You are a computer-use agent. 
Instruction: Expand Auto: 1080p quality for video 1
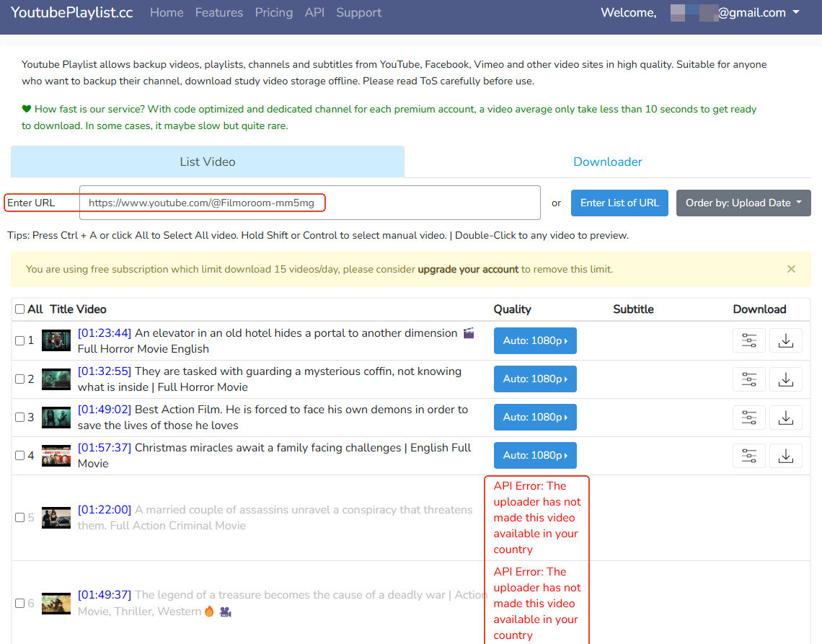(535, 341)
